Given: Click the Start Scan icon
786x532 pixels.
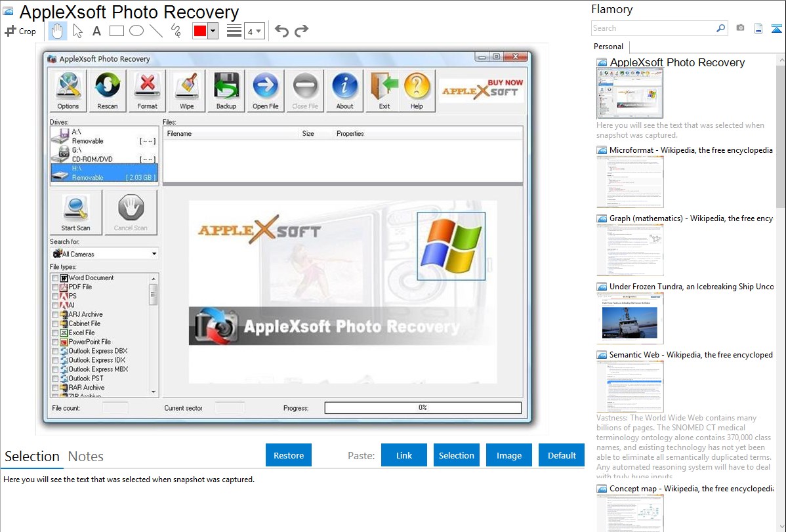Looking at the screenshot, I should 75,213.
